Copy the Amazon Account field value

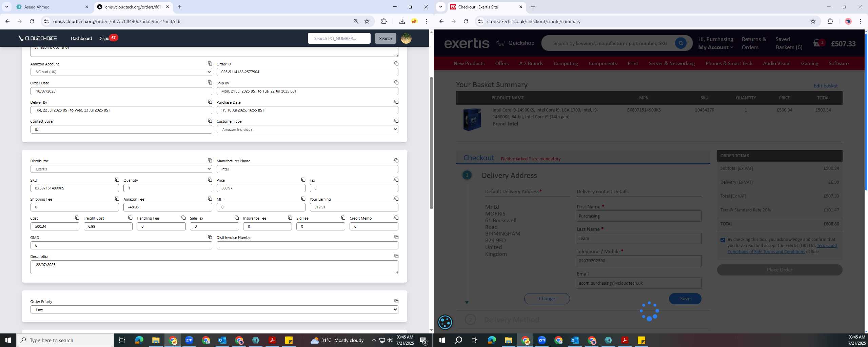[x=210, y=64]
